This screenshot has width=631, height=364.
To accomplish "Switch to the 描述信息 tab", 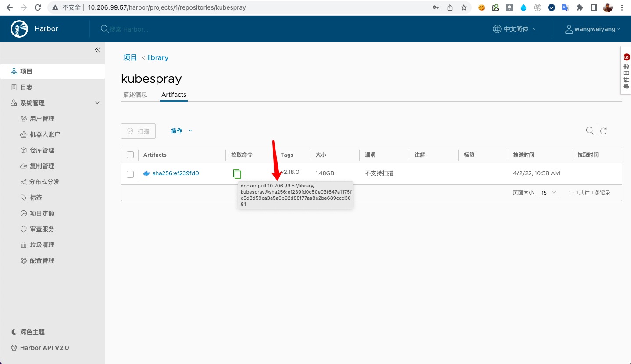I will coord(135,95).
